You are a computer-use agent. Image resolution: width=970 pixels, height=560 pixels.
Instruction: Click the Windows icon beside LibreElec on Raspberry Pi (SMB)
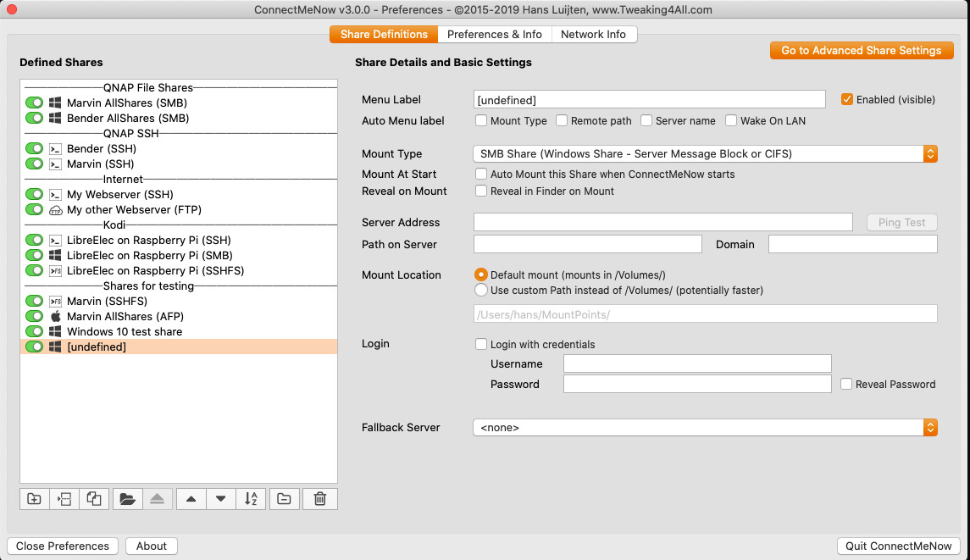point(55,255)
